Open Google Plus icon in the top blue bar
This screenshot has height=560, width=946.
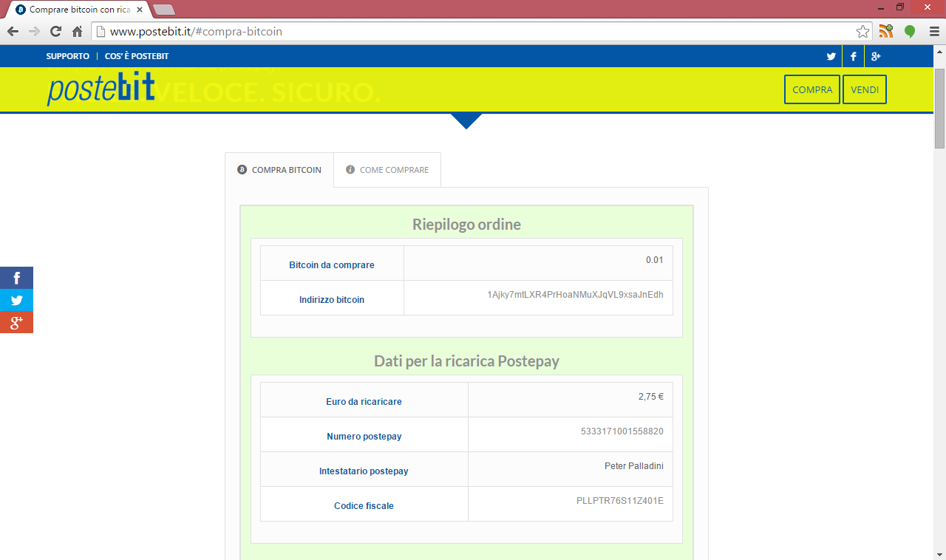[x=876, y=56]
